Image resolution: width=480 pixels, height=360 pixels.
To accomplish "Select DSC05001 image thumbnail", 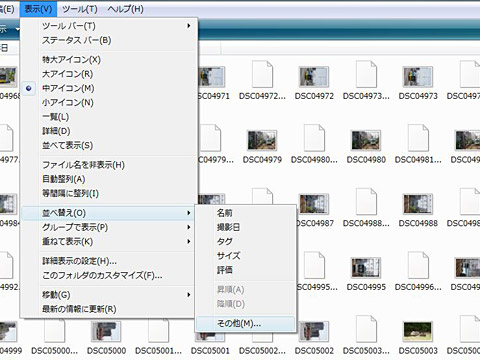I will pyautogui.click(x=210, y=337).
